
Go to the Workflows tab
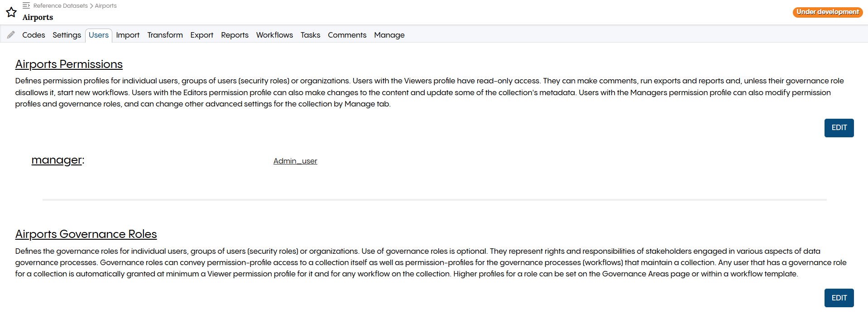(274, 35)
